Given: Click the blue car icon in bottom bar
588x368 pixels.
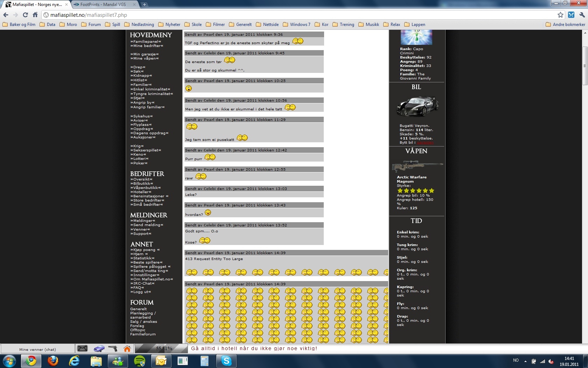Looking at the screenshot, I should pos(99,348).
